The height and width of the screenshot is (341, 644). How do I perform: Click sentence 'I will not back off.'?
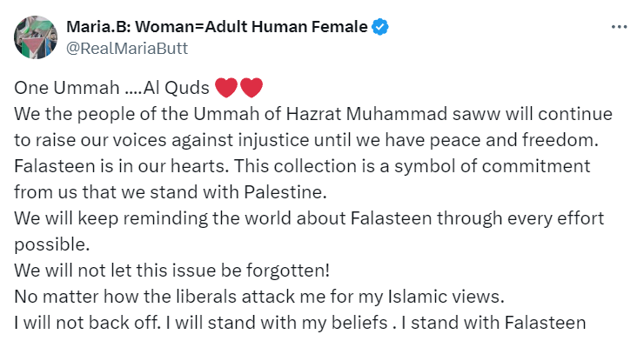tap(88, 323)
